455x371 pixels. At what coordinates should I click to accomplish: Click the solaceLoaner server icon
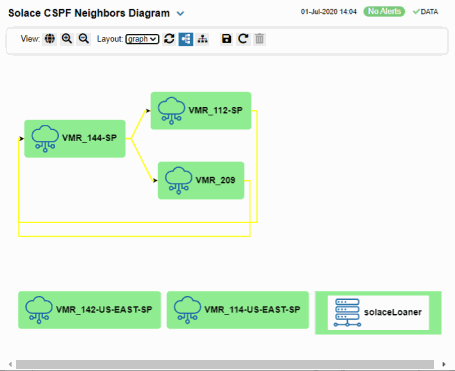pyautogui.click(x=347, y=313)
